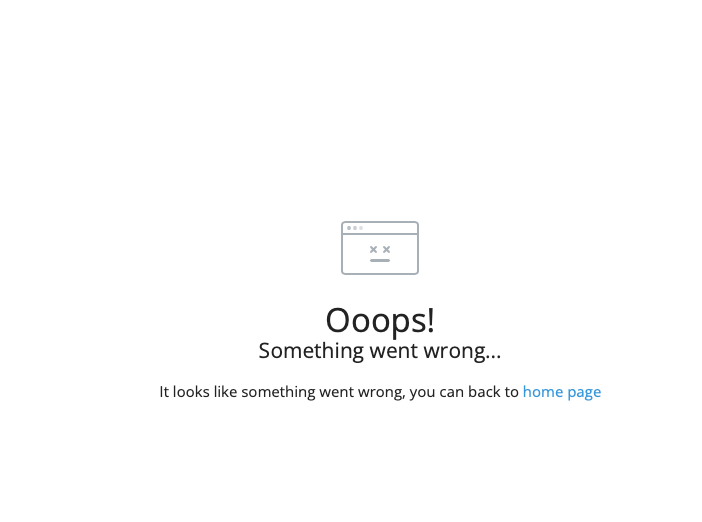Click the "Something went wrong..." subheading
Image resolution: width=702 pixels, height=522 pixels.
point(380,351)
